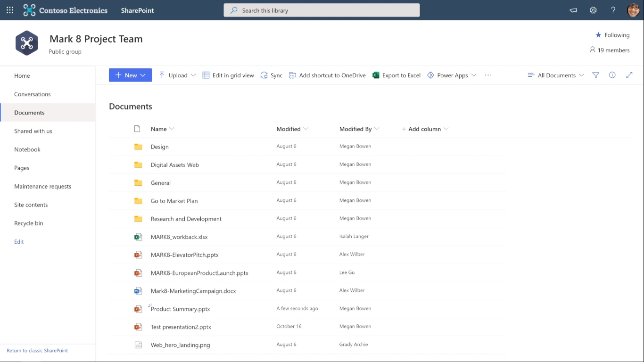The height and width of the screenshot is (362, 644).
Task: Click the settings gear icon
Action: (x=593, y=10)
